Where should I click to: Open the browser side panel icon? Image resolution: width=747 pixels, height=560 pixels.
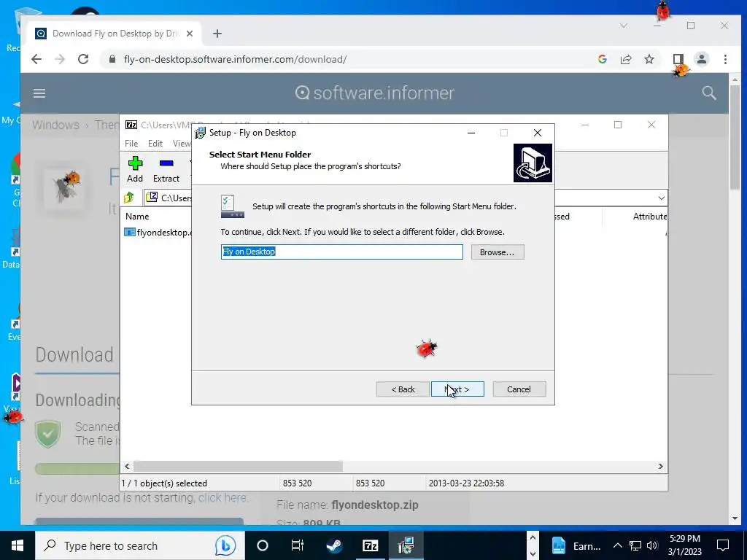[678, 59]
